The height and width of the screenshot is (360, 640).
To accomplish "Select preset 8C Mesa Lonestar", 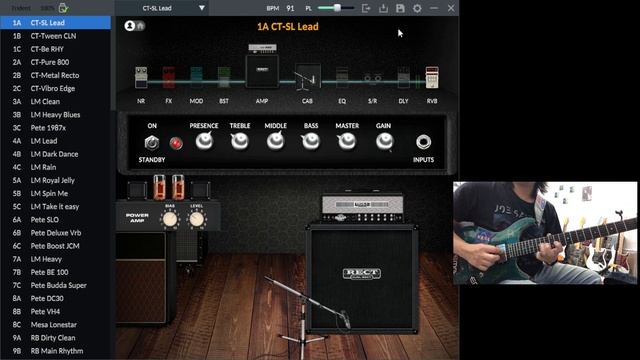I will (56, 324).
